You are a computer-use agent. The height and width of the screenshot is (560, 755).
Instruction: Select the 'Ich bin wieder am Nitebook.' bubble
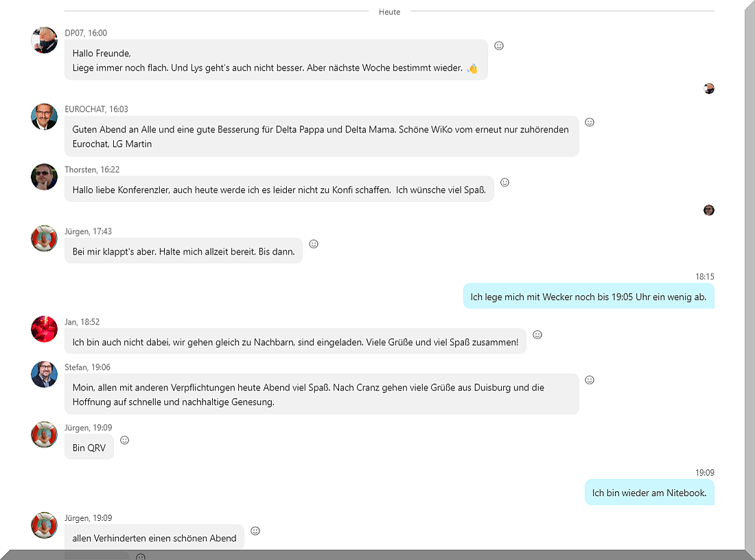[x=649, y=493]
